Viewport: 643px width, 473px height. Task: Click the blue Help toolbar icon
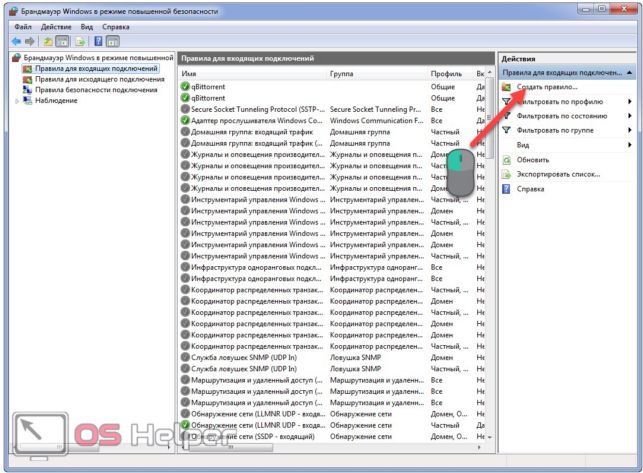point(98,41)
